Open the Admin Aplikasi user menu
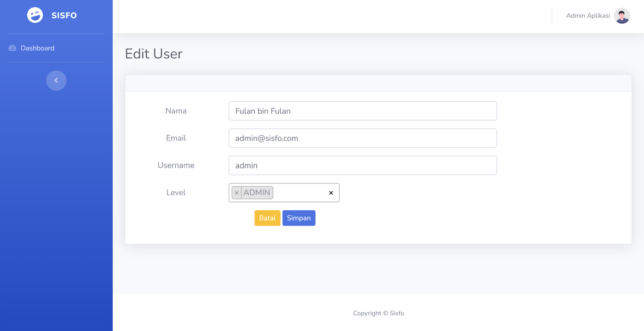Screen dimensions: 644x331 588,16
